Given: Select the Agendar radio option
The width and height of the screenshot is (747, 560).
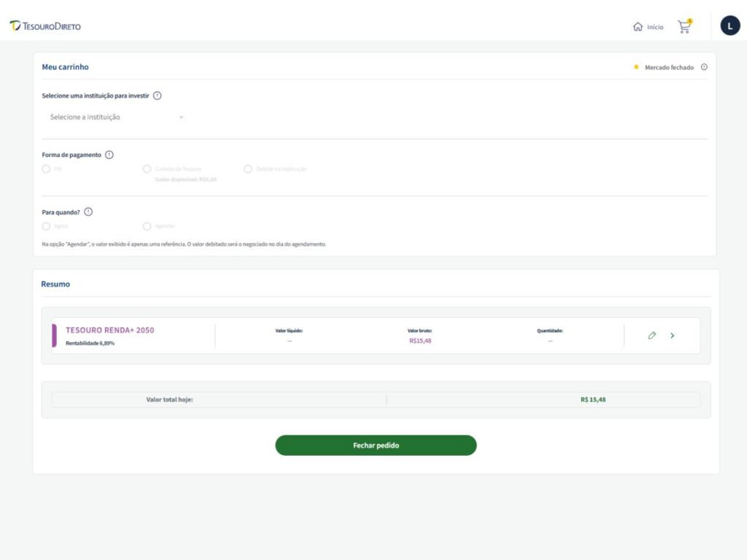Looking at the screenshot, I should (x=147, y=226).
